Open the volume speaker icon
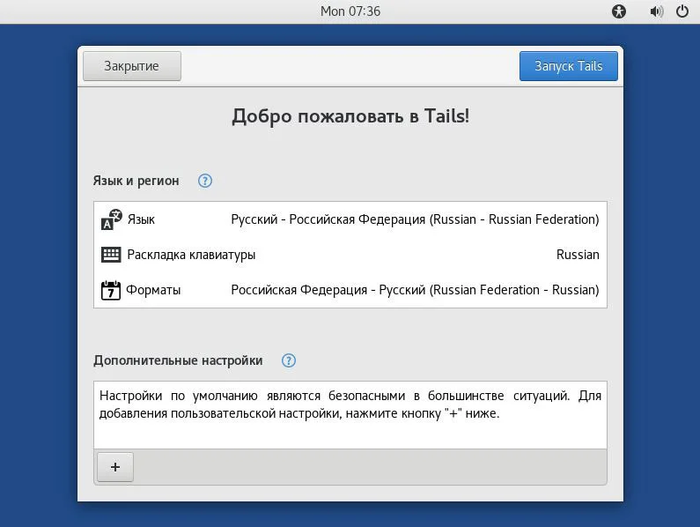The width and height of the screenshot is (700, 527). [x=656, y=11]
